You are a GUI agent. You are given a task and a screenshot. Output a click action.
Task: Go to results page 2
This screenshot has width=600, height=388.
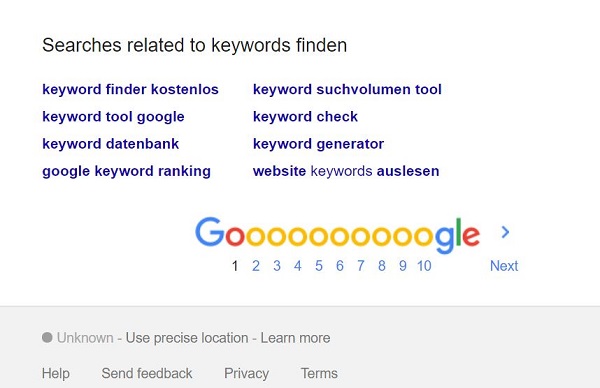point(256,266)
